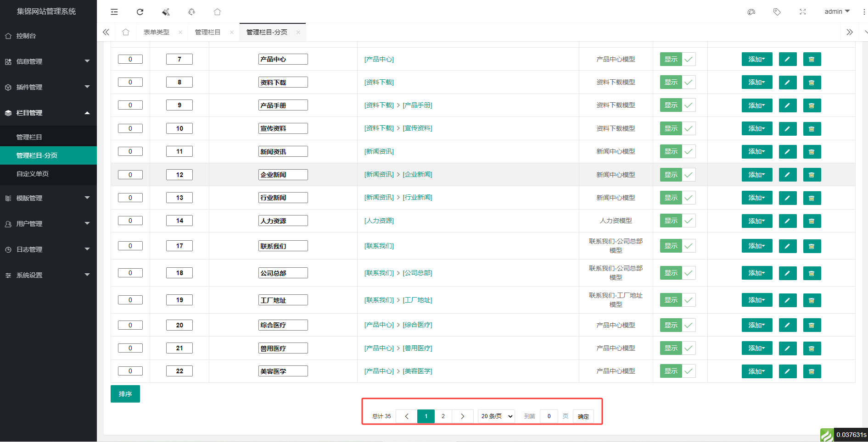Delete the 美容医学 row with trash icon
Viewport: 868px width, 442px height.
[812, 371]
